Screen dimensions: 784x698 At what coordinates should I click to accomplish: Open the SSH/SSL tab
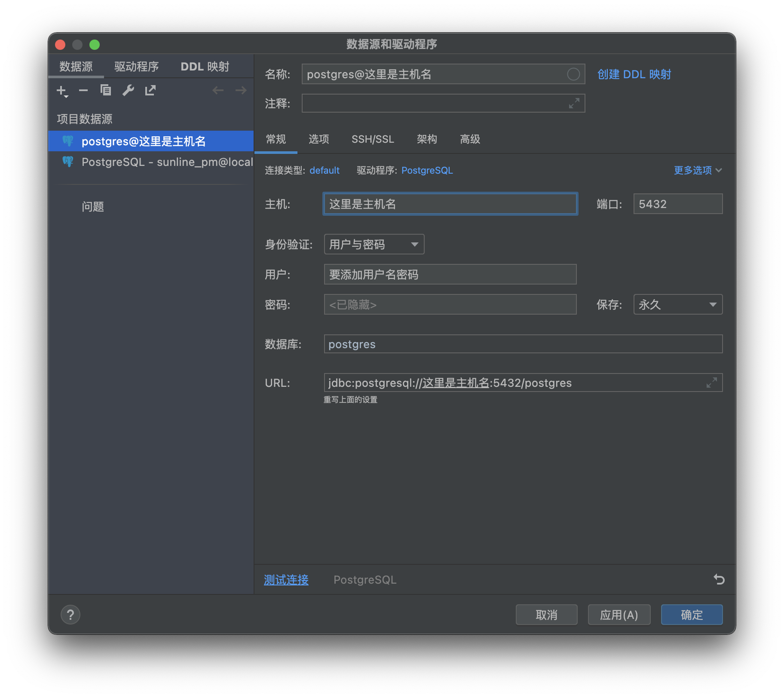(x=372, y=139)
